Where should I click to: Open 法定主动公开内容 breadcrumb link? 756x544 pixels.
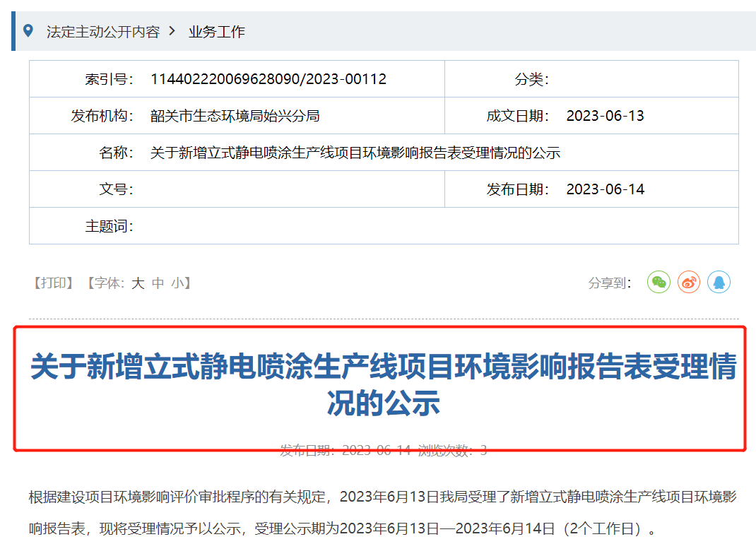[102, 32]
